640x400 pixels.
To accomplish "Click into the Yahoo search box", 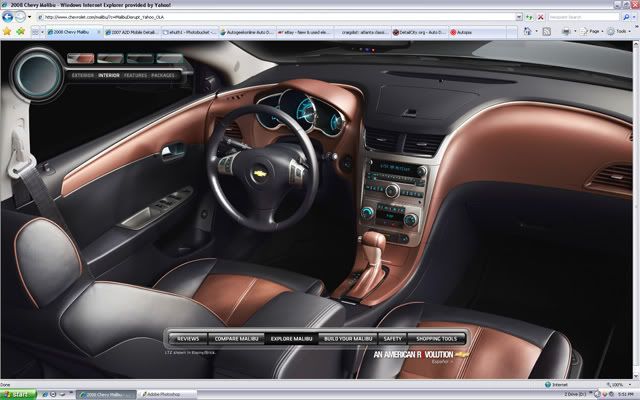I will pyautogui.click(x=584, y=17).
